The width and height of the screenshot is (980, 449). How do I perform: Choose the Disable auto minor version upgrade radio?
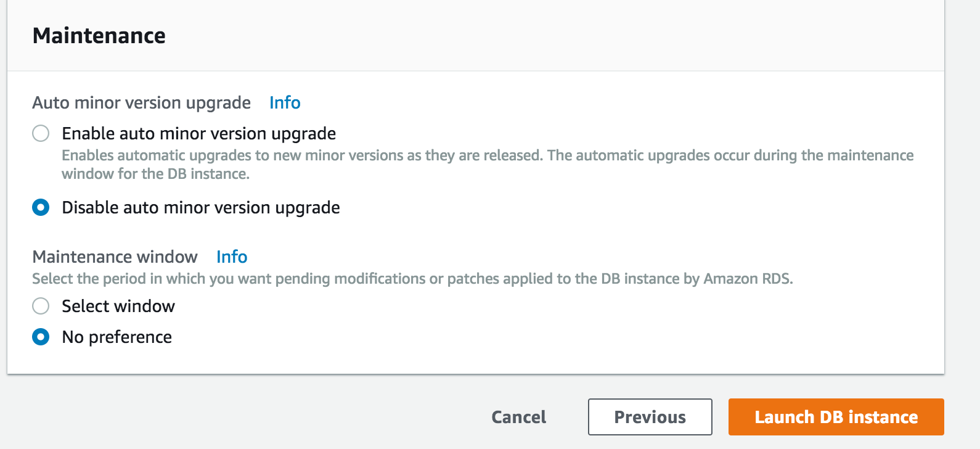pyautogui.click(x=41, y=207)
